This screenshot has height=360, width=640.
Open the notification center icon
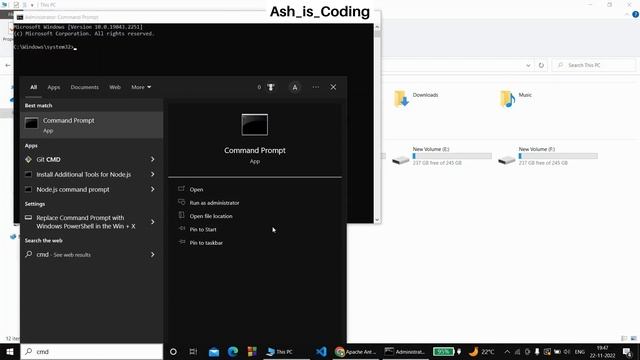coord(628,351)
